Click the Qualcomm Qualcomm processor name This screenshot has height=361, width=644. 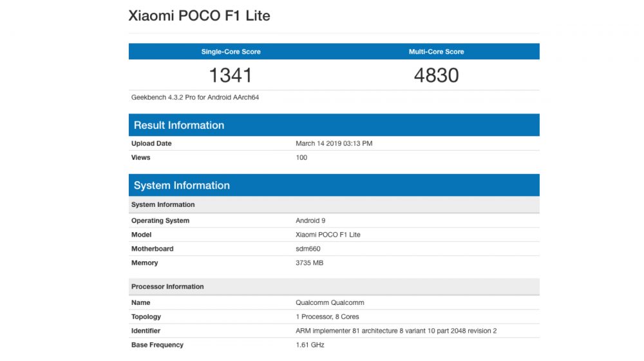coord(329,302)
